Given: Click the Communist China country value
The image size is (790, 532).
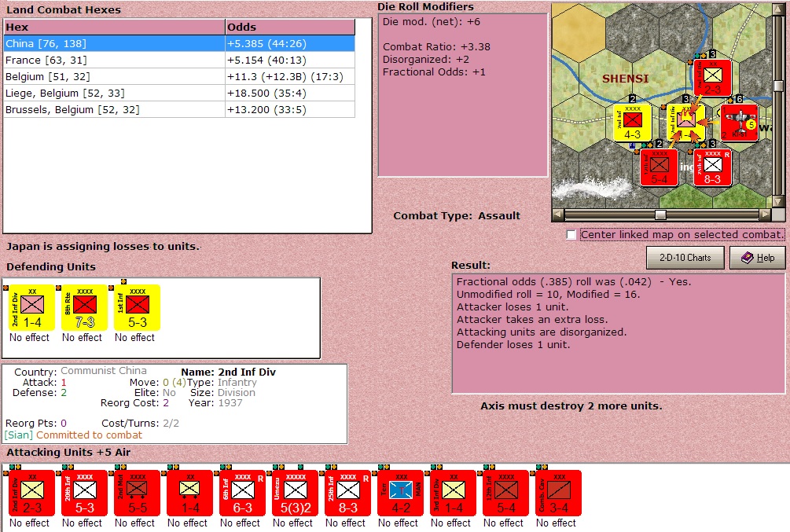Looking at the screenshot, I should coord(104,371).
